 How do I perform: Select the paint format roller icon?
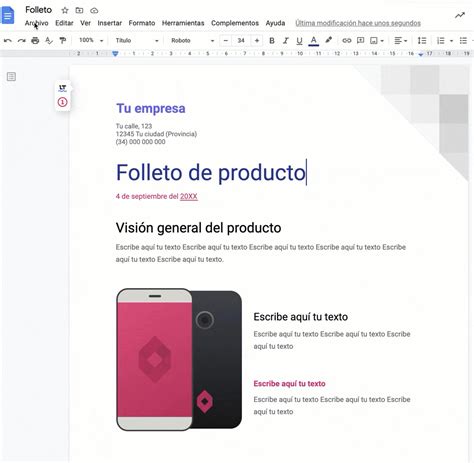tap(62, 41)
